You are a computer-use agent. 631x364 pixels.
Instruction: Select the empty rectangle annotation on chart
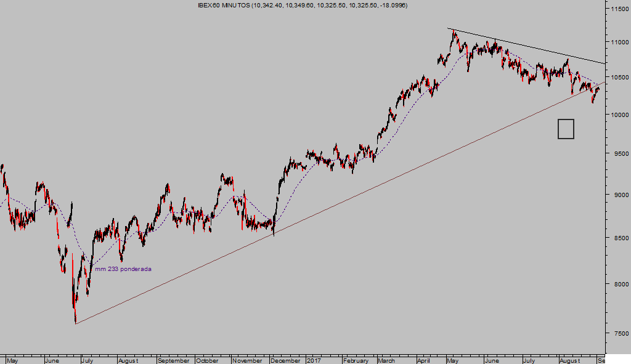[x=566, y=129]
